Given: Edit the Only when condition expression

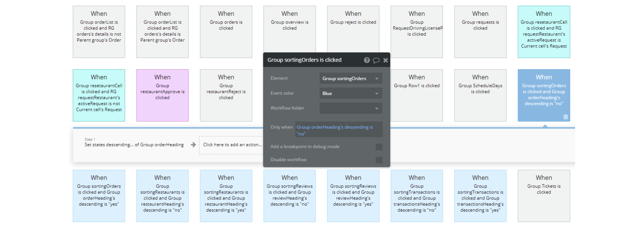Looking at the screenshot, I should tap(338, 130).
